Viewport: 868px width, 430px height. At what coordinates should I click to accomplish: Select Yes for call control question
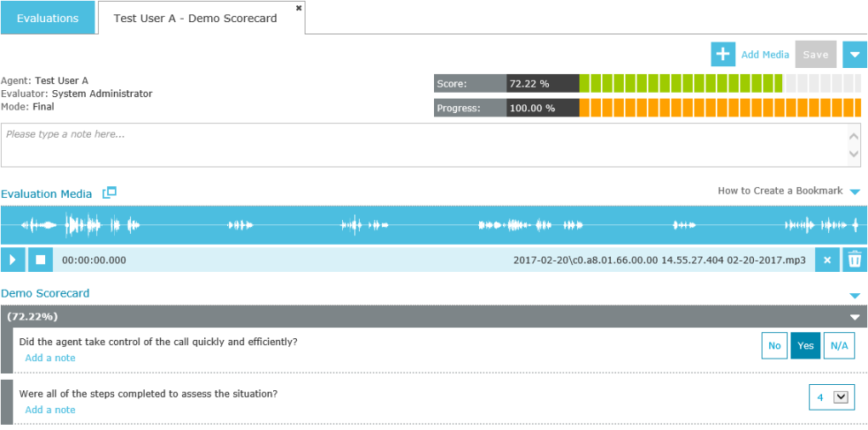click(805, 346)
